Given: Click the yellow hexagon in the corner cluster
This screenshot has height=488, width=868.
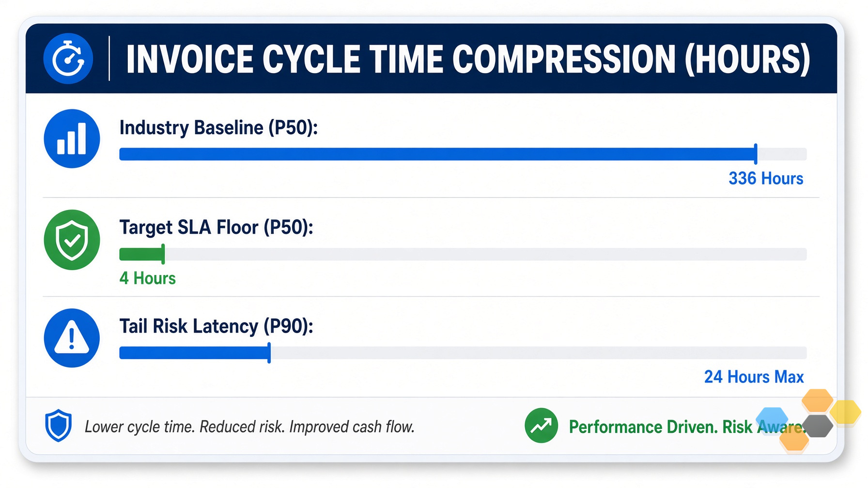Looking at the screenshot, I should tap(845, 412).
